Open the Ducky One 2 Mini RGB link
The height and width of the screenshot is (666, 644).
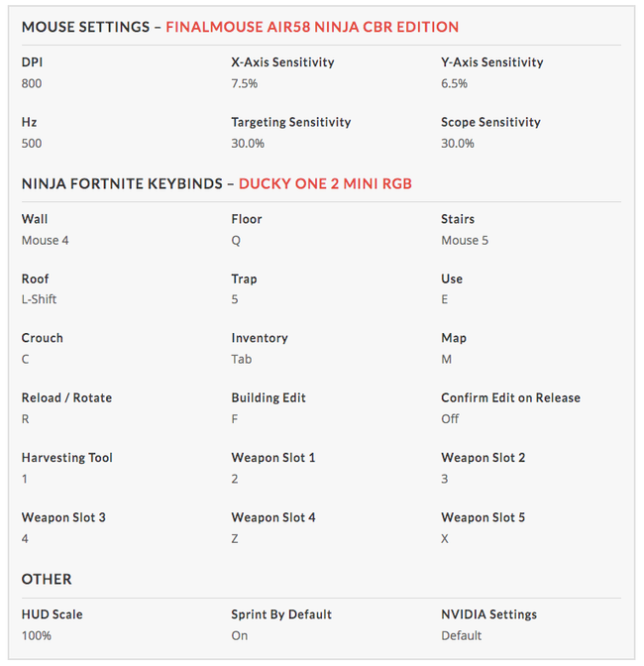pos(325,183)
